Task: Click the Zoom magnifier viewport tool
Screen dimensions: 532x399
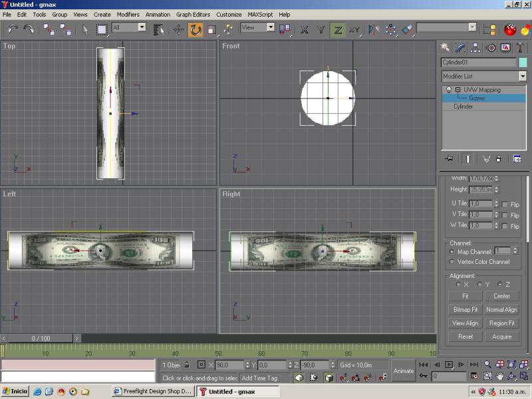Action: (487, 364)
